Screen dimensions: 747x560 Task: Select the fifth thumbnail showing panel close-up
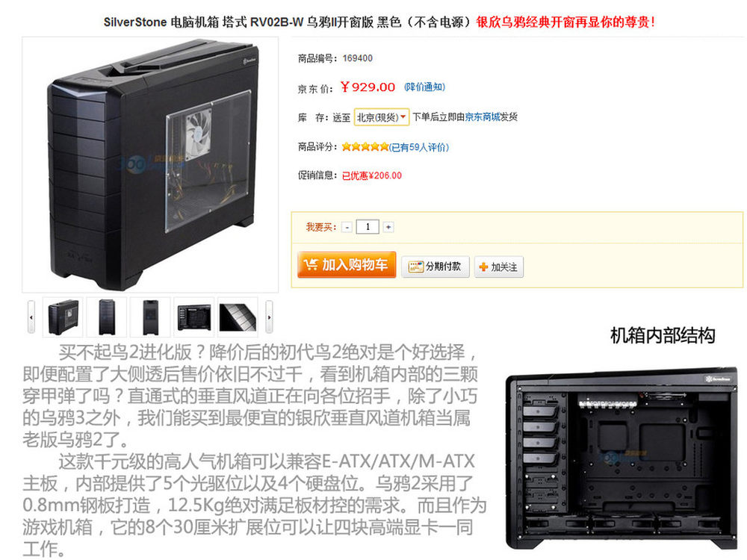tap(238, 317)
